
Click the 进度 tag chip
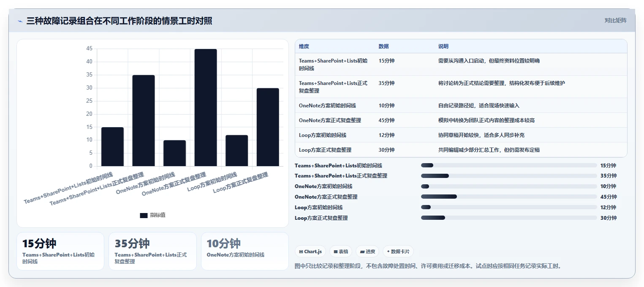tap(367, 251)
